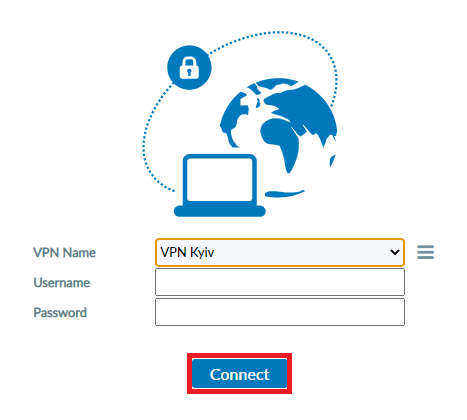Click the Password label
467x420 pixels.
pos(60,313)
